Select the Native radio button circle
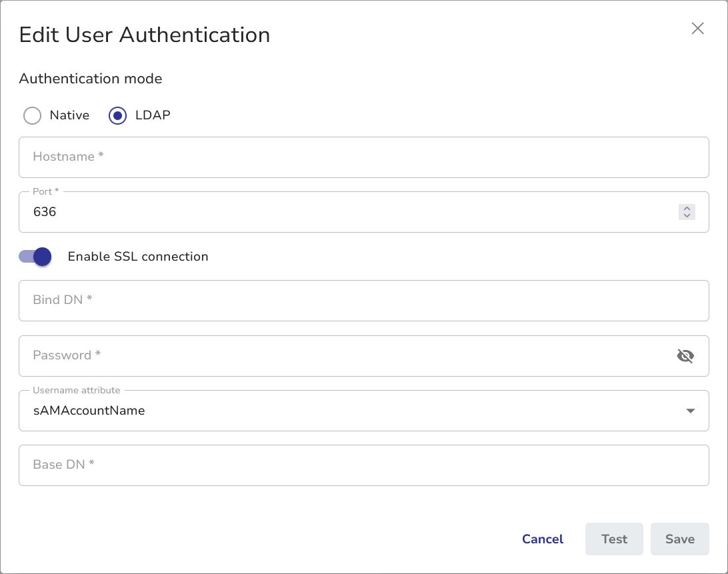 pyautogui.click(x=32, y=116)
